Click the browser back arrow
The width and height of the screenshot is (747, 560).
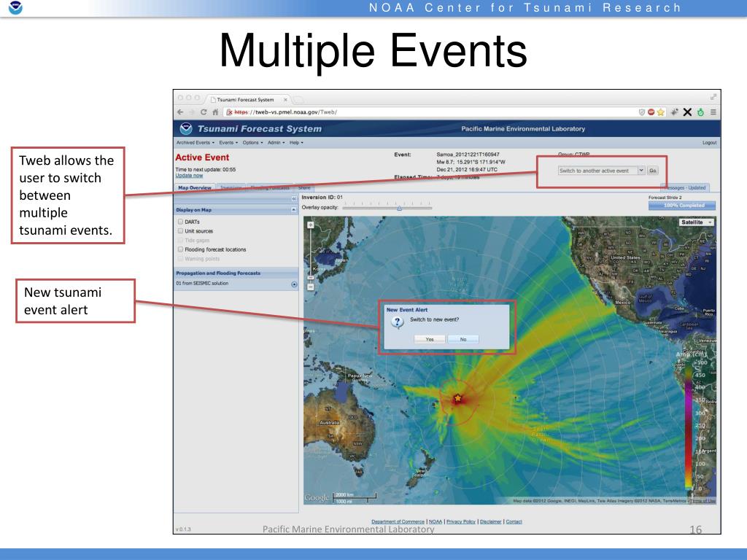(x=180, y=112)
